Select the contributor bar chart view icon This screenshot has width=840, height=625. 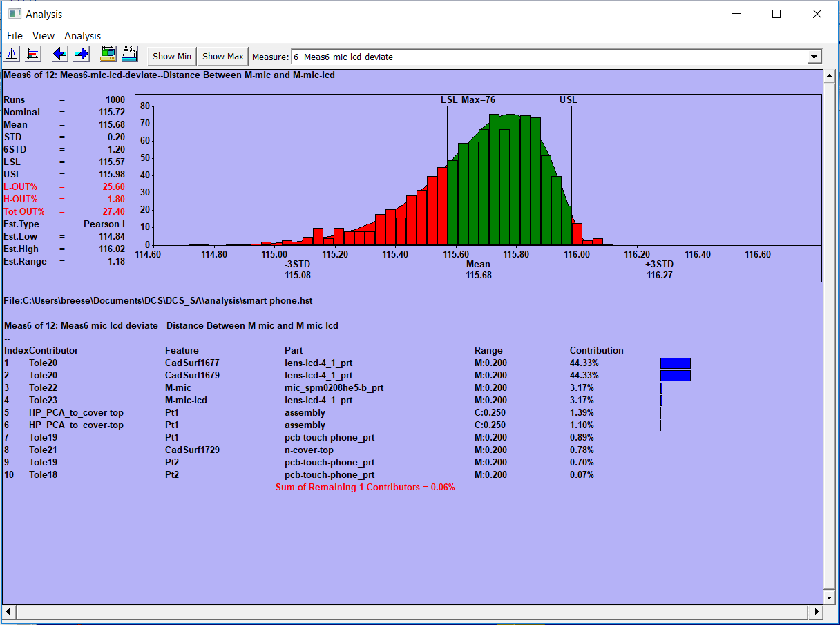pyautogui.click(x=32, y=53)
